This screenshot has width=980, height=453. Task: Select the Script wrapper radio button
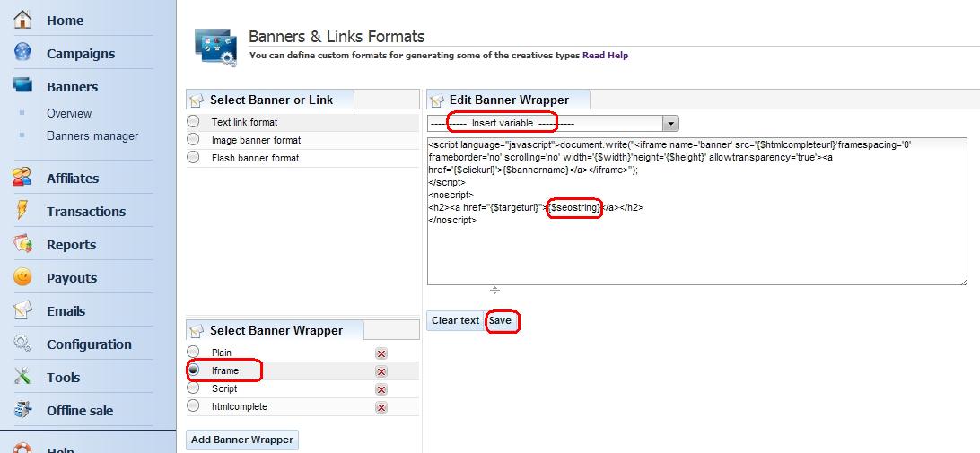pos(193,388)
